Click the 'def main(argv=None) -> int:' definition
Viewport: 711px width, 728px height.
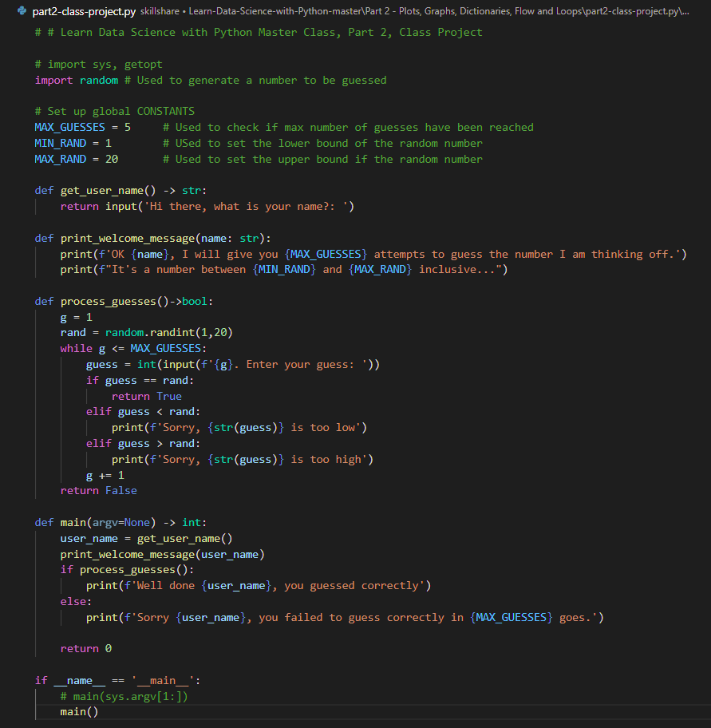[x=120, y=522]
